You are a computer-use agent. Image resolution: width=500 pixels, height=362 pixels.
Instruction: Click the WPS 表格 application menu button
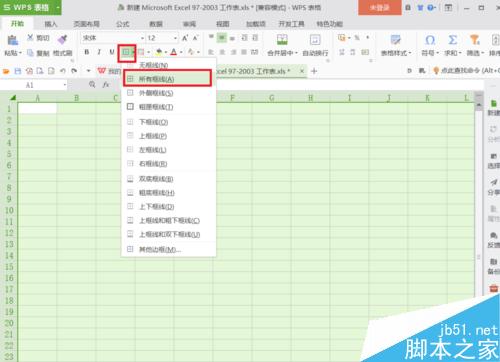pos(31,7)
